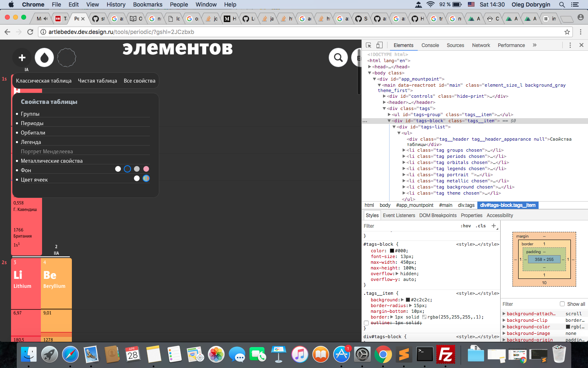Collapse the div id tags-list node

(394, 127)
